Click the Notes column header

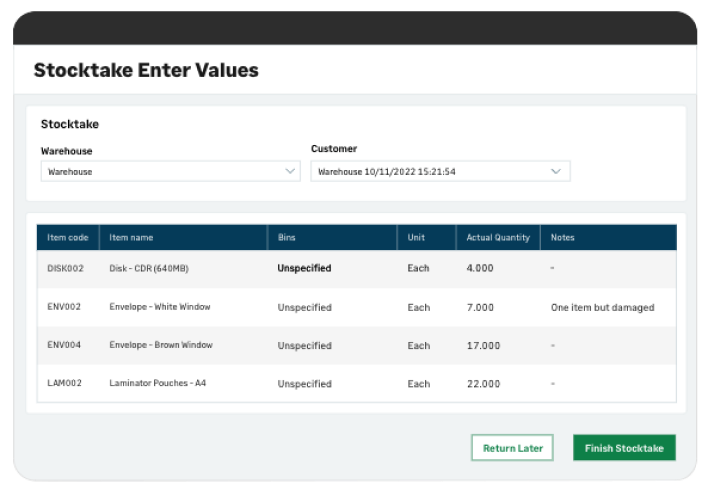[x=562, y=238]
